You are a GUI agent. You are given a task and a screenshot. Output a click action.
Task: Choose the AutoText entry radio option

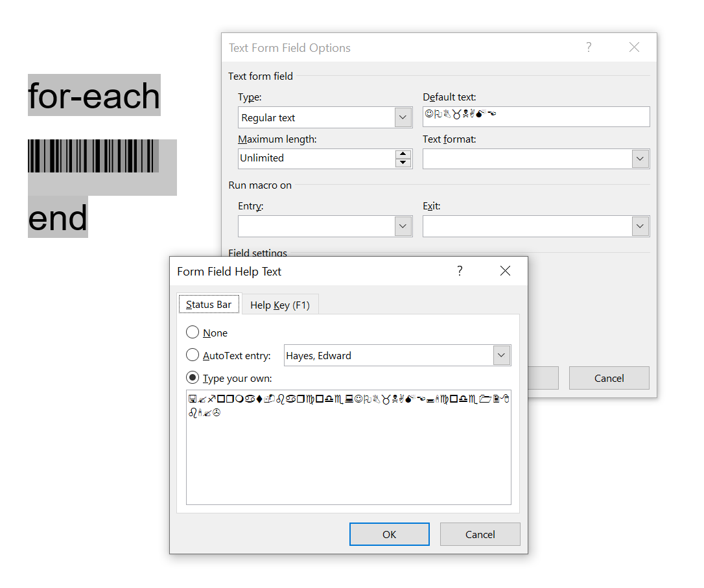coord(193,355)
